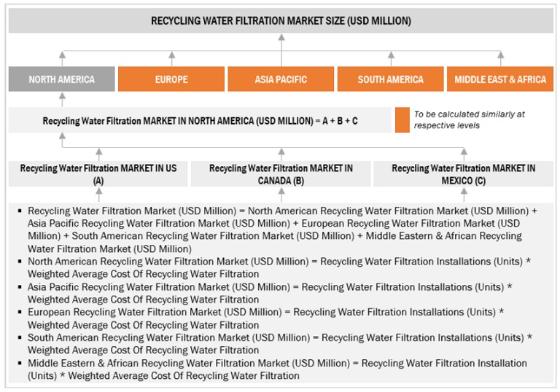The width and height of the screenshot is (560, 392).
Task: Select the Asia Pacific region box
Action: click(x=281, y=79)
